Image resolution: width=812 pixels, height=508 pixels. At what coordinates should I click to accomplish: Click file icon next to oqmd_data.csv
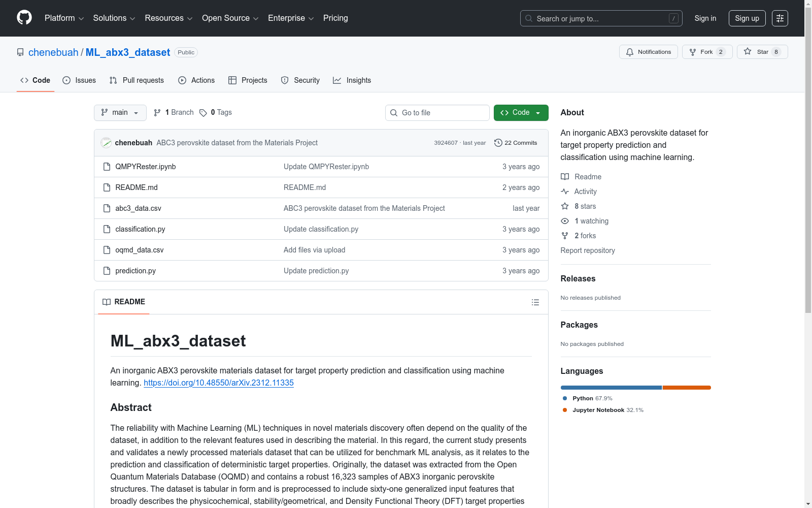(107, 250)
